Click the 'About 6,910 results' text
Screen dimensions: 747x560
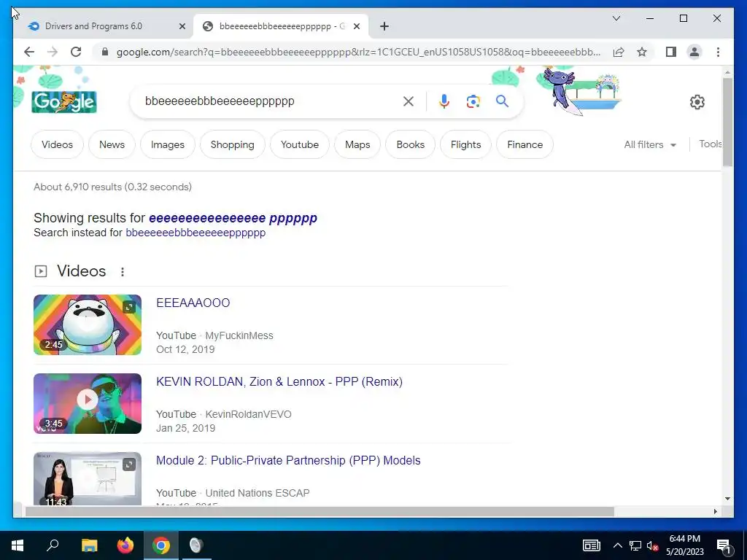112,187
